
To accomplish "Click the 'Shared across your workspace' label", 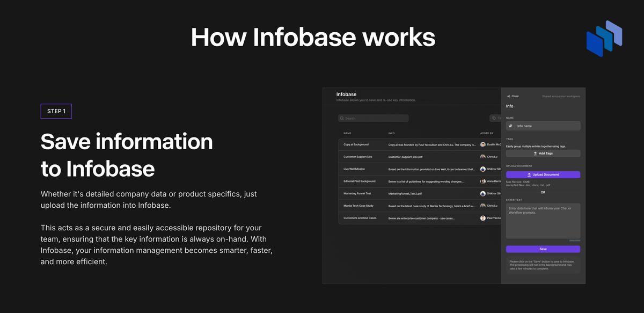I will [561, 96].
